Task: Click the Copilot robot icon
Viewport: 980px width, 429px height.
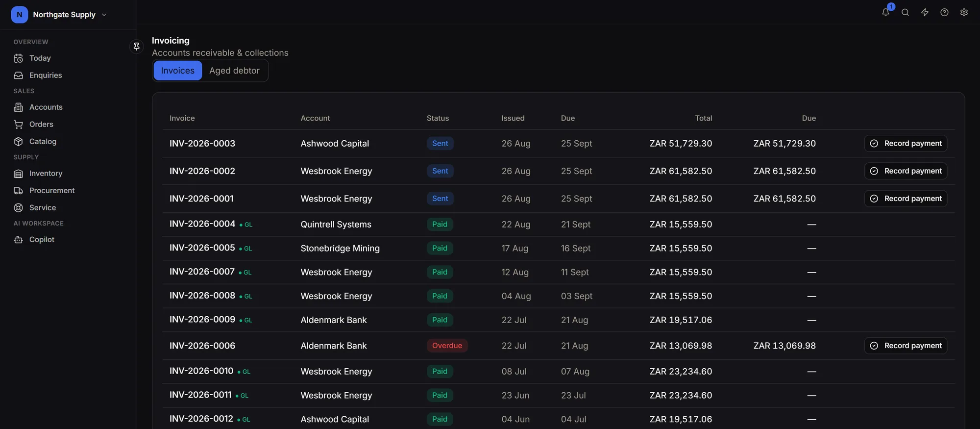Action: point(19,240)
